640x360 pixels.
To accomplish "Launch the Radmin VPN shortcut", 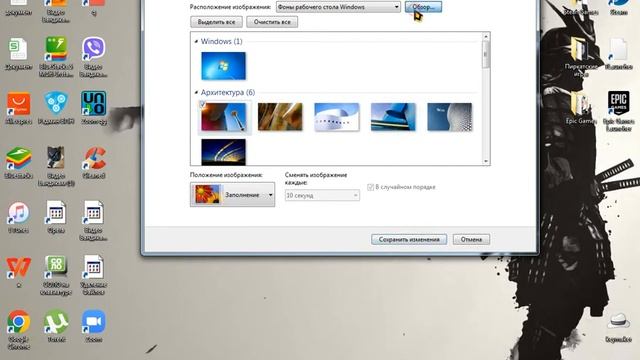I will (x=56, y=104).
